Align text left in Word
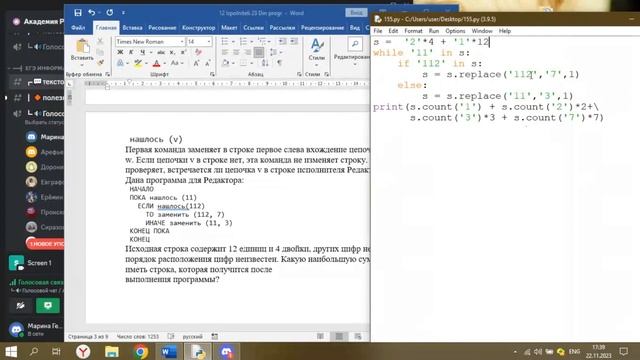Screen dimensions: 640x360 [225, 52]
